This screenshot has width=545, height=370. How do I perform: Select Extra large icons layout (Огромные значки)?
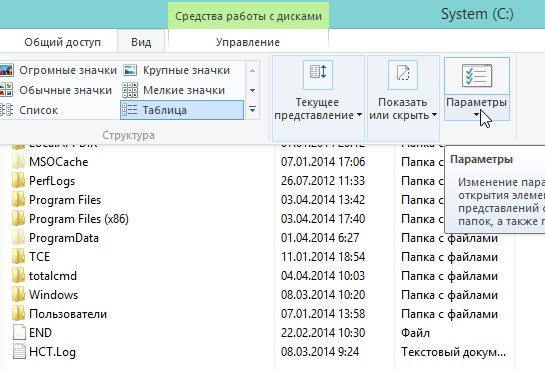pos(58,71)
